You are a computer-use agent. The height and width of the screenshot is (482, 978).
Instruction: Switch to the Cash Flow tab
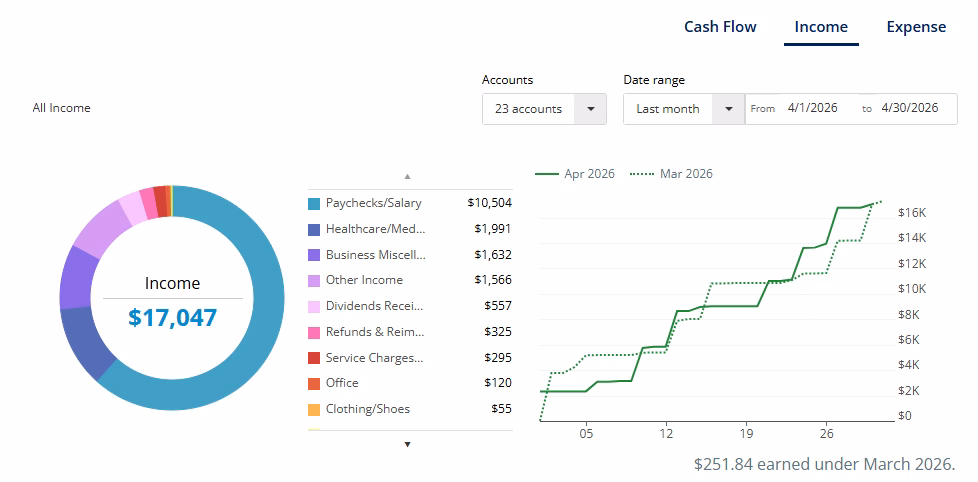pyautogui.click(x=720, y=27)
